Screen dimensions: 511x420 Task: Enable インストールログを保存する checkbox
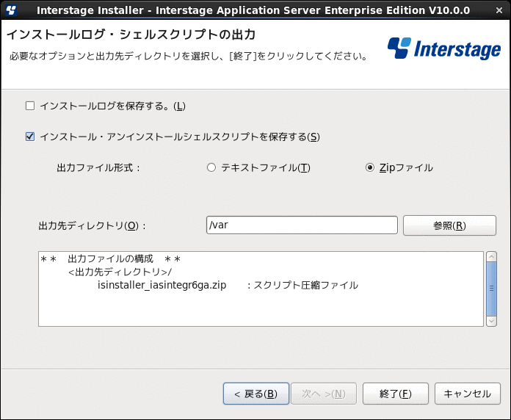point(30,106)
